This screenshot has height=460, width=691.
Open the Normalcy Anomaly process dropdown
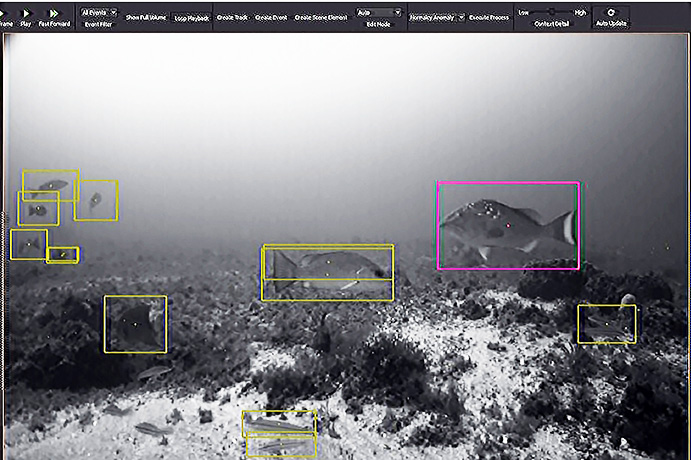click(x=437, y=18)
